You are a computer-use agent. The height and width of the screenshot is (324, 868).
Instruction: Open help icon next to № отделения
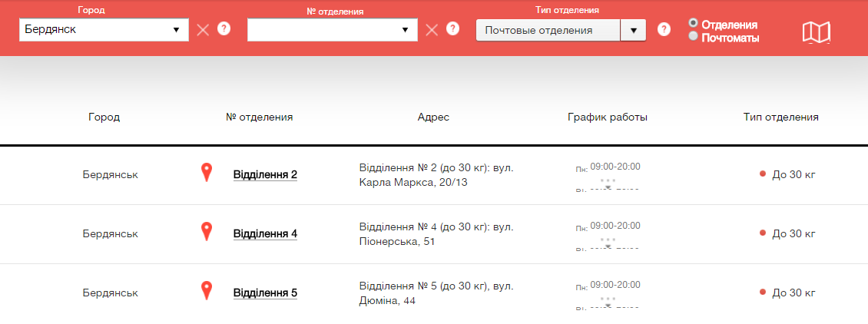(x=453, y=29)
